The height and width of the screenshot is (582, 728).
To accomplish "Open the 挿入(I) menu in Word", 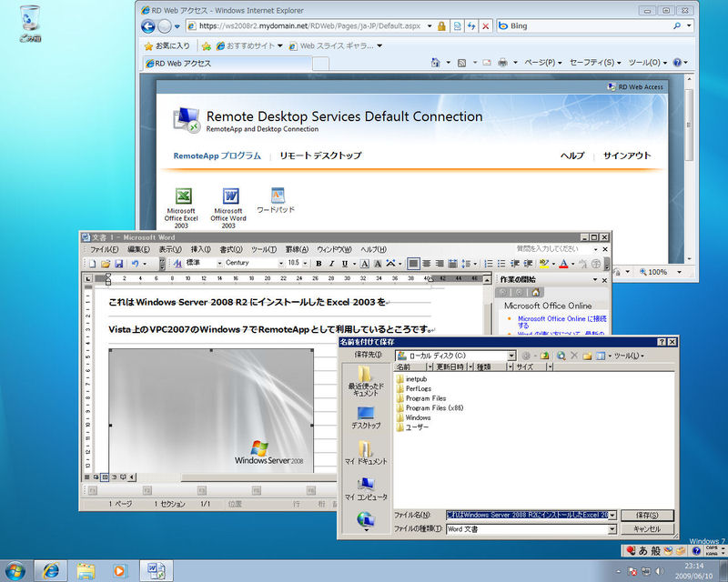I will 200,249.
